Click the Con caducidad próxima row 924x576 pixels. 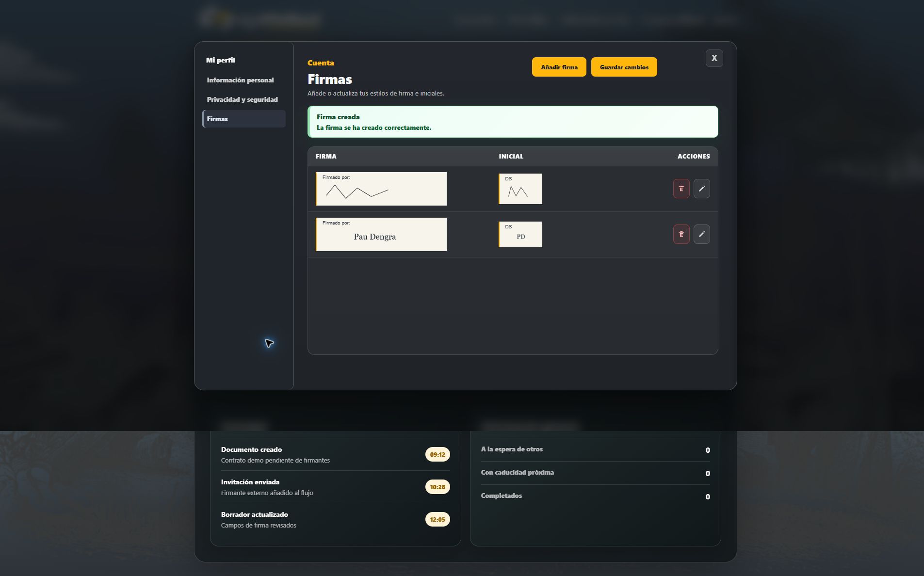tap(595, 473)
